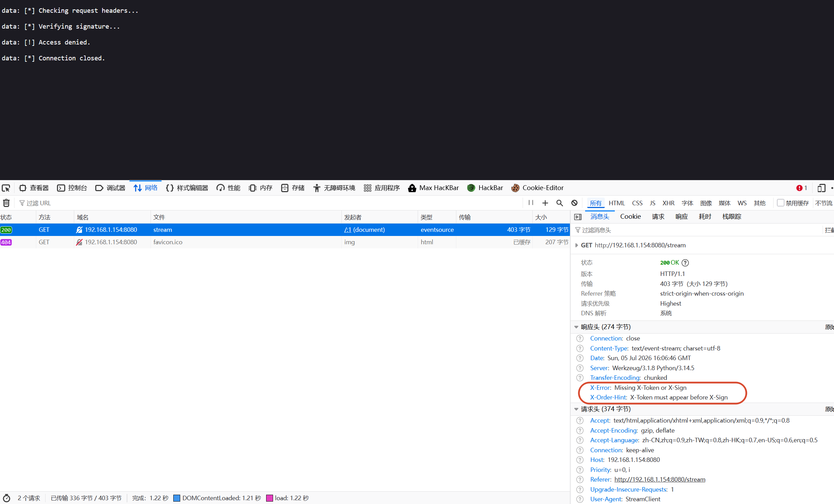
Task: Search network requests with the magnifier icon
Action: pos(560,203)
